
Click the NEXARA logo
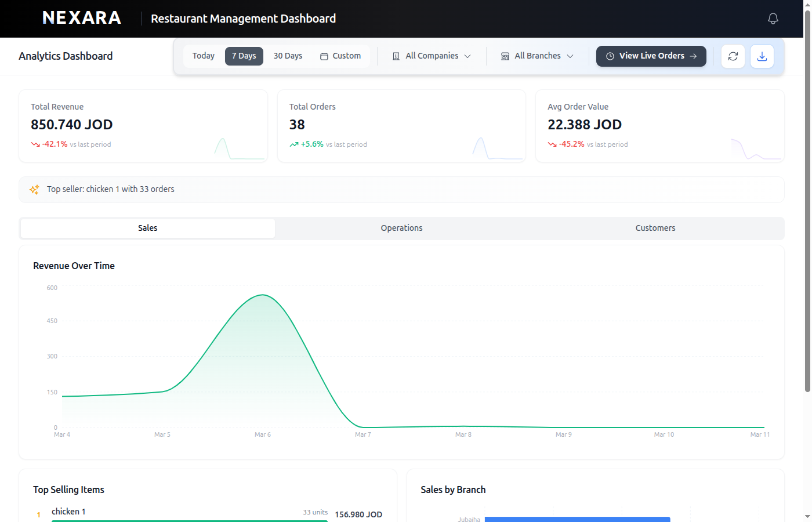coord(82,18)
